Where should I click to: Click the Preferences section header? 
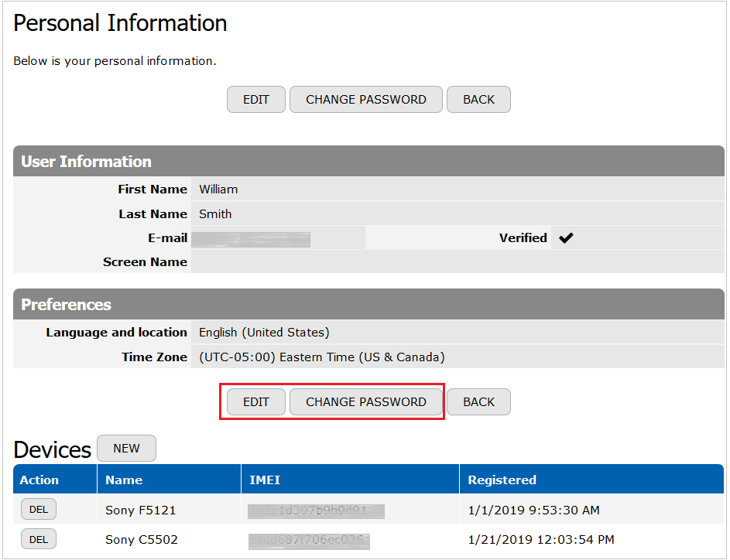click(x=368, y=304)
